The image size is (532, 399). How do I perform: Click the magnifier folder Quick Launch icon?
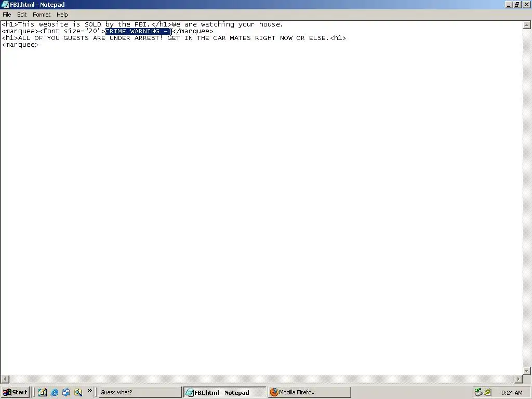click(78, 392)
